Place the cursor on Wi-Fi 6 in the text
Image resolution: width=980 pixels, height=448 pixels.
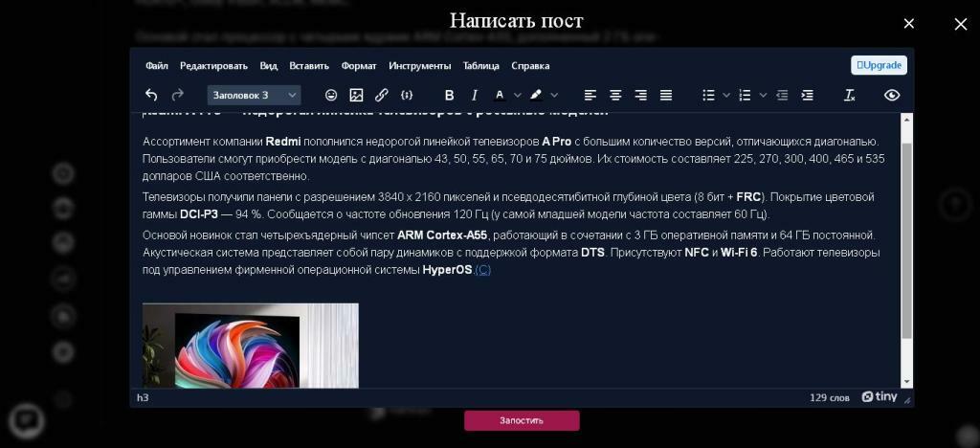[x=739, y=253]
